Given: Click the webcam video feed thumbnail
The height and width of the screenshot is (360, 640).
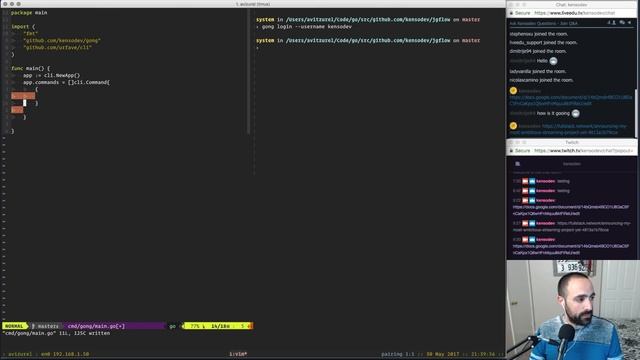Looking at the screenshot, I should tap(573, 310).
